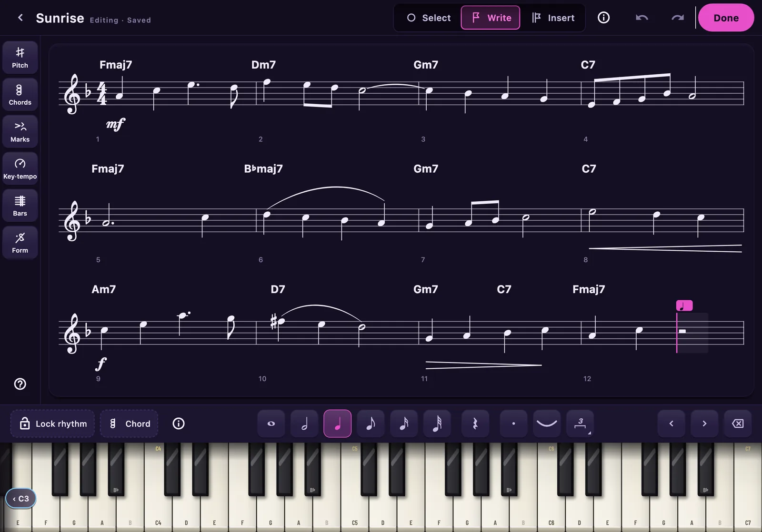Click the Dm7 chord symbol in bar 2
The image size is (762, 532).
[263, 65]
